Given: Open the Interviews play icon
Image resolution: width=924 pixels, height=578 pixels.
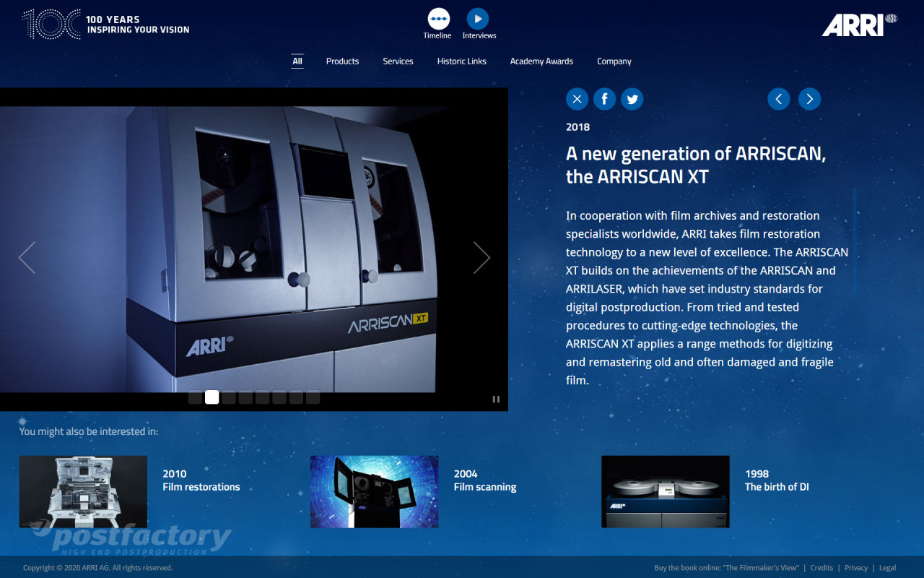Looking at the screenshot, I should click(x=478, y=18).
